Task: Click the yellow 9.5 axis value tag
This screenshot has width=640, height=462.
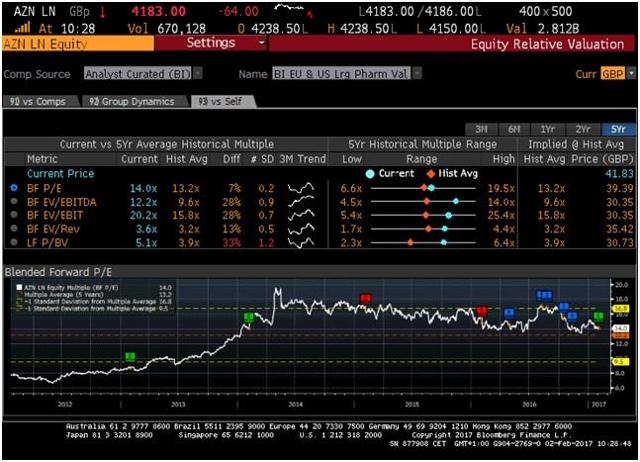Action: click(619, 362)
